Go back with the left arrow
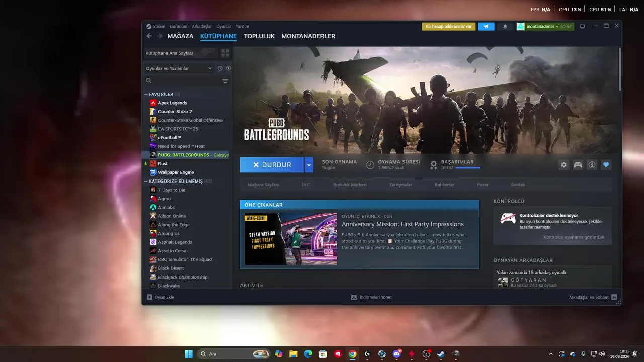This screenshot has height=362, width=644. point(149,36)
